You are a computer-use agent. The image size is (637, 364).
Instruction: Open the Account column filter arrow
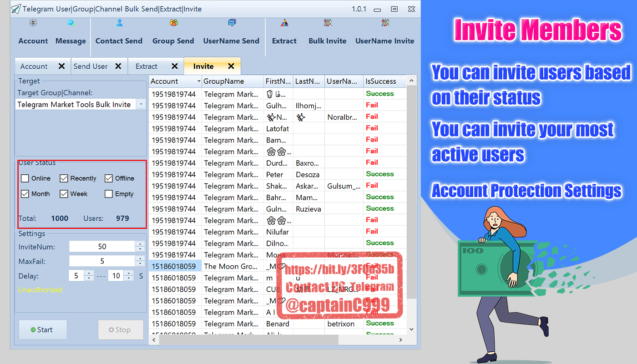tap(199, 81)
